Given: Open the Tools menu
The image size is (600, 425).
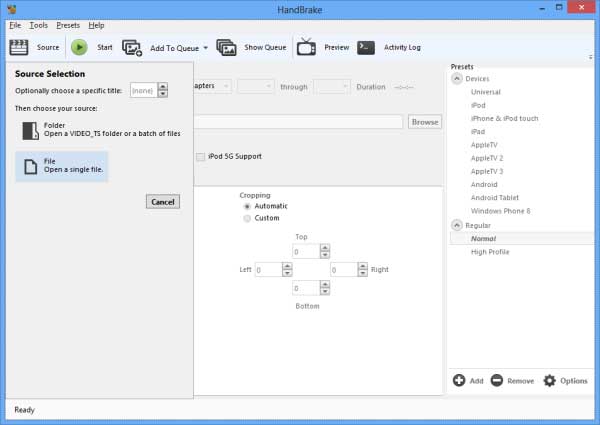Looking at the screenshot, I should tap(39, 25).
